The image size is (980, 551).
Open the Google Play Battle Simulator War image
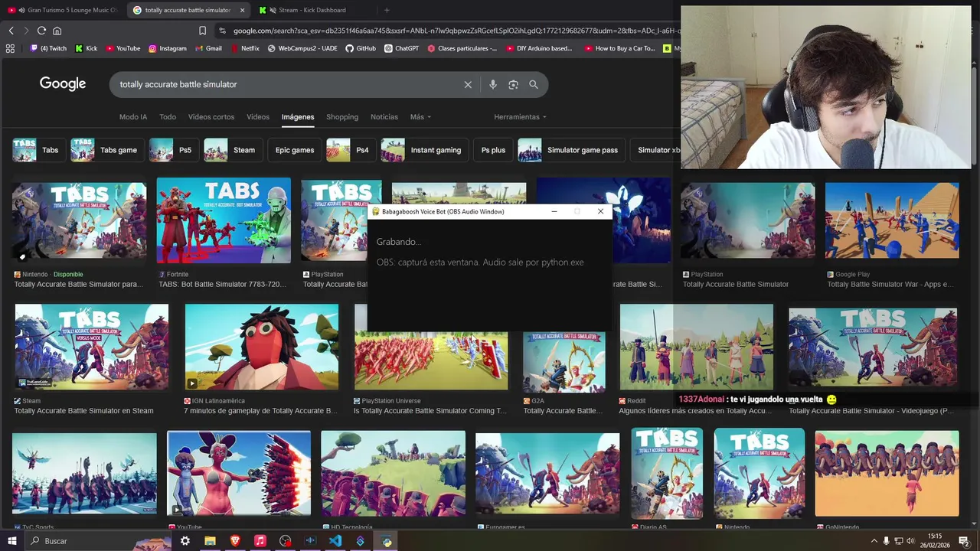[892, 220]
